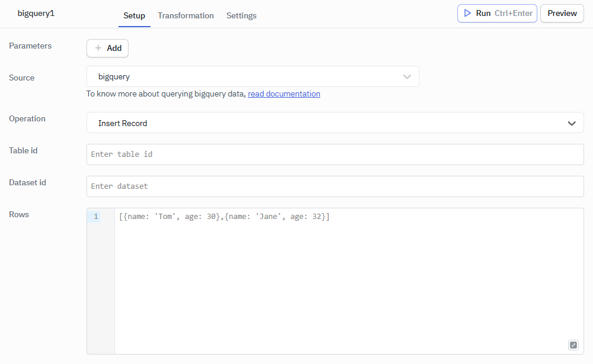Click into the Dataset id field
593x364 pixels.
click(x=335, y=186)
